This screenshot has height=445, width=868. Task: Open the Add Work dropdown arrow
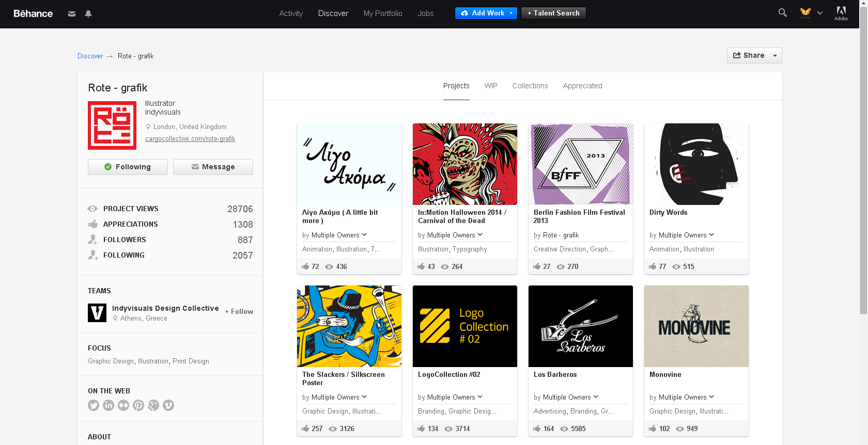(x=511, y=13)
